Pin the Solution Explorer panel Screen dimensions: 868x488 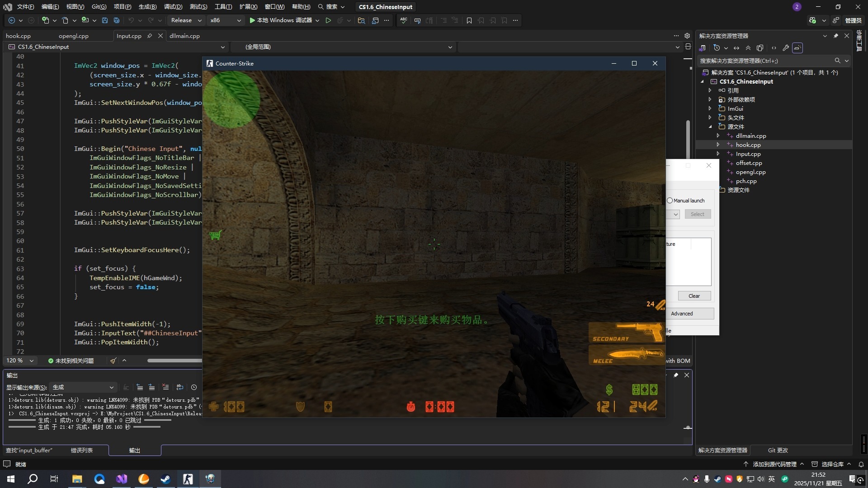tap(836, 36)
